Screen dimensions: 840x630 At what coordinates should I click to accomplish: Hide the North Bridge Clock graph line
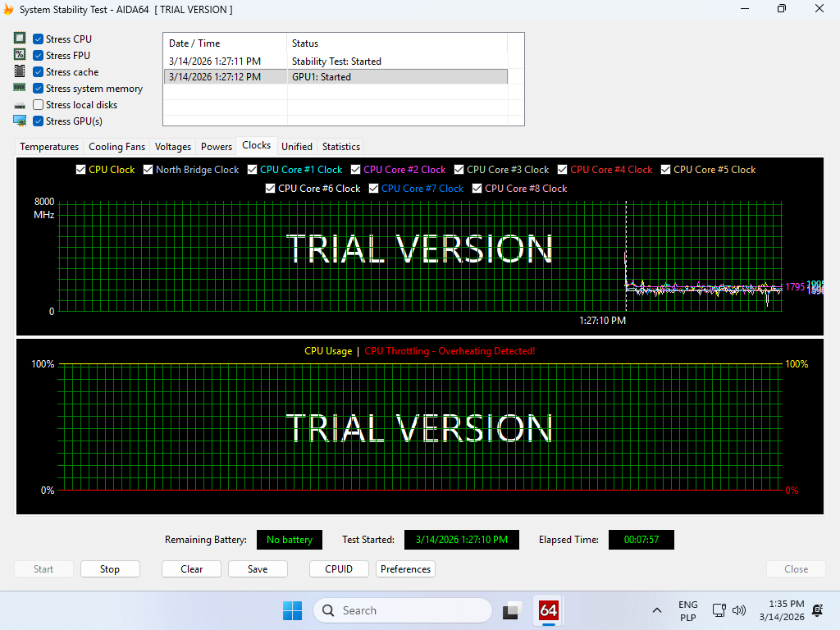click(x=148, y=169)
